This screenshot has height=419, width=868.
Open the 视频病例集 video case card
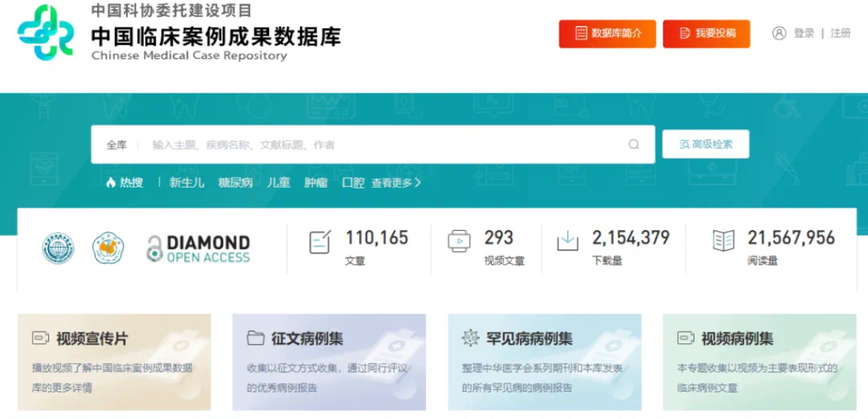point(760,362)
